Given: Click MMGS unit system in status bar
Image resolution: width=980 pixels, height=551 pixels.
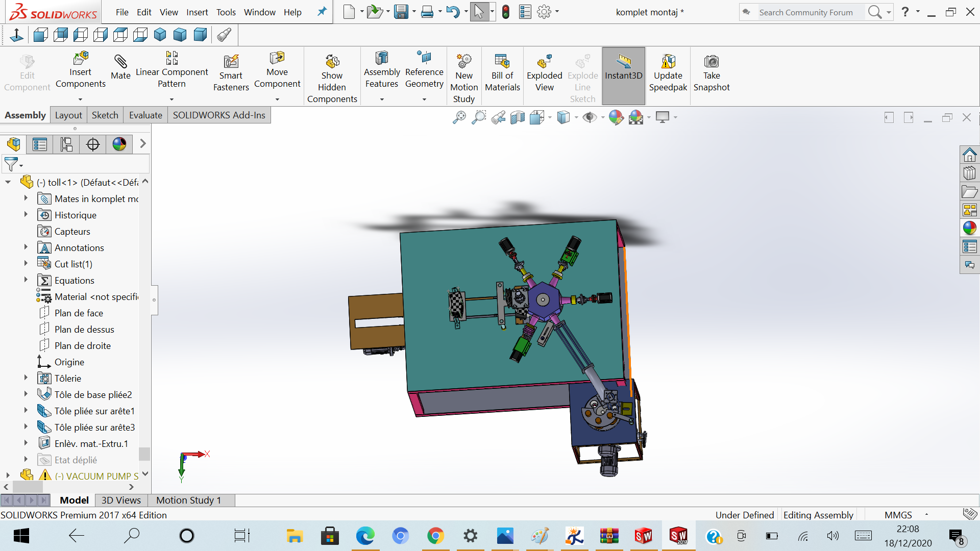Looking at the screenshot, I should (898, 515).
